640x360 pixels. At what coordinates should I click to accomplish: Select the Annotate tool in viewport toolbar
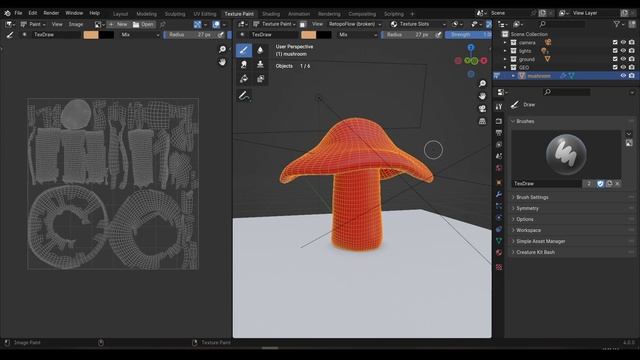[244, 96]
